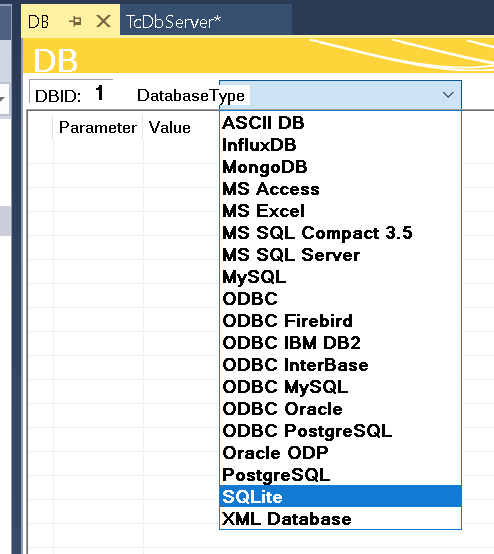Choose MySQL from the dropdown

pyautogui.click(x=340, y=277)
